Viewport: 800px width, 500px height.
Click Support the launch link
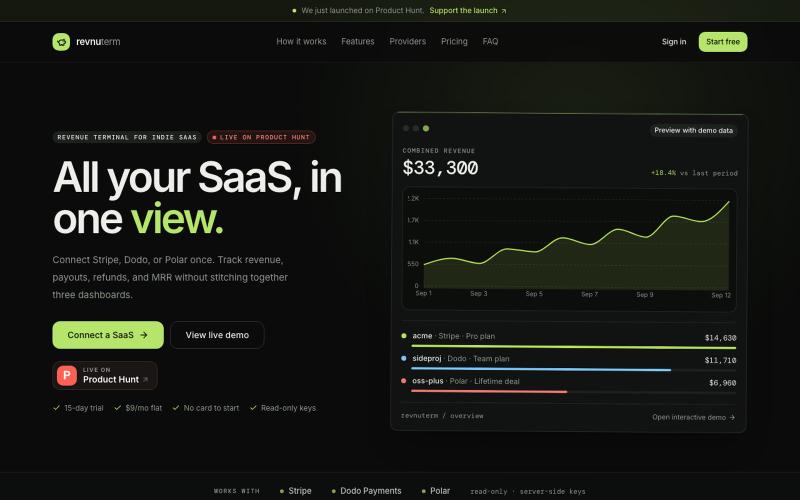point(467,11)
